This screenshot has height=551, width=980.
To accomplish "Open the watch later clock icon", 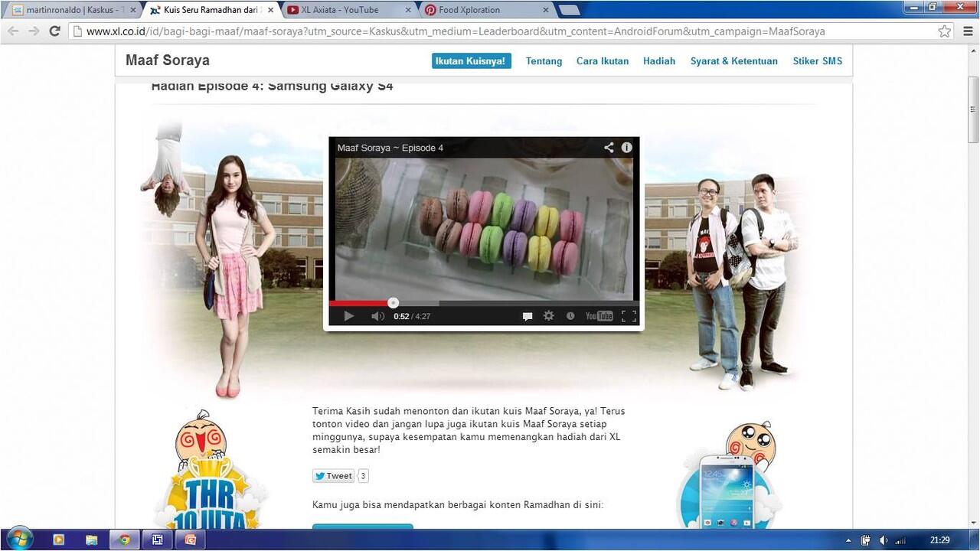I will 570,315.
